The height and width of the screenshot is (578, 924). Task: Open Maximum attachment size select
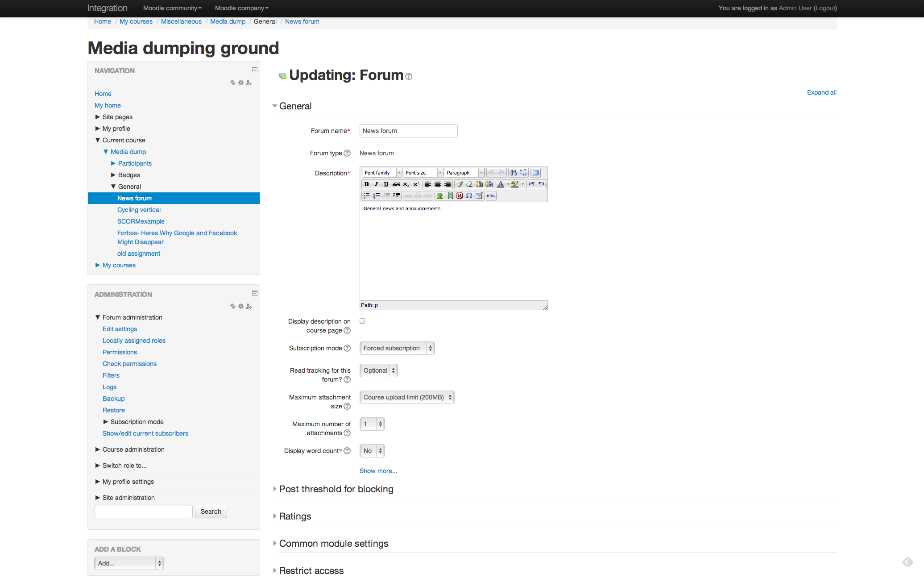407,397
